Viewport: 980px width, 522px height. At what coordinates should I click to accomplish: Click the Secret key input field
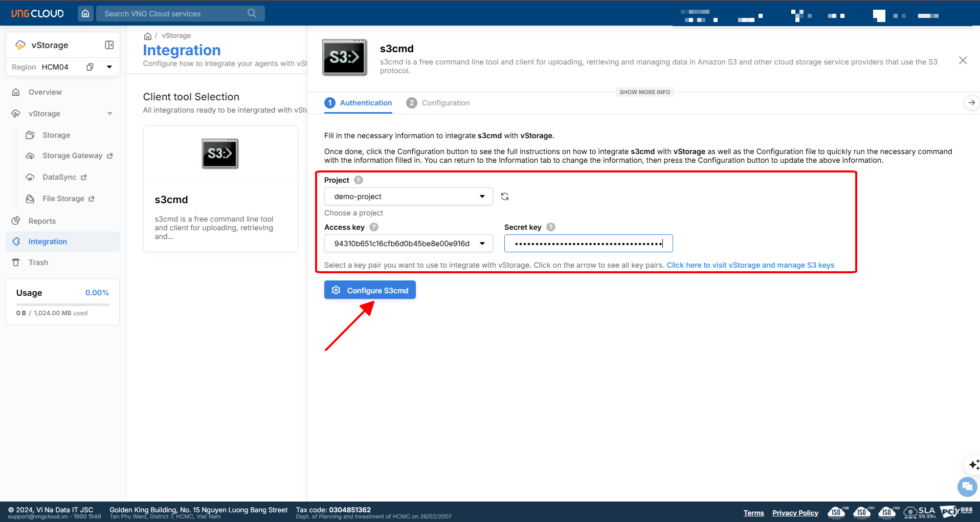(x=588, y=244)
